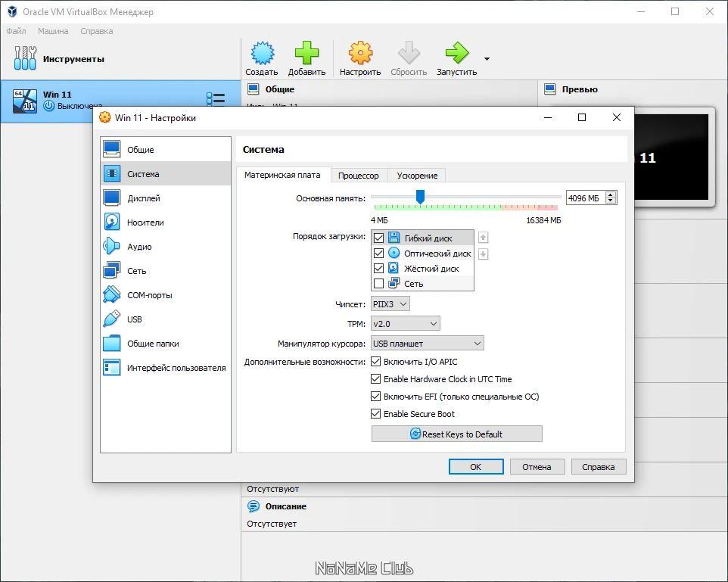This screenshot has height=582, width=728.
Task: Uncheck Enable Secure Boot checkbox
Action: [x=375, y=413]
